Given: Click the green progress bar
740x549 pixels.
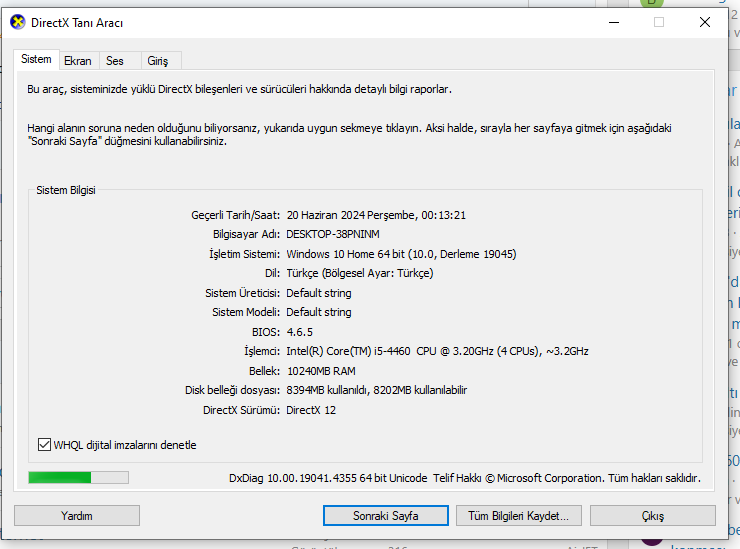Looking at the screenshot, I should (78, 478).
